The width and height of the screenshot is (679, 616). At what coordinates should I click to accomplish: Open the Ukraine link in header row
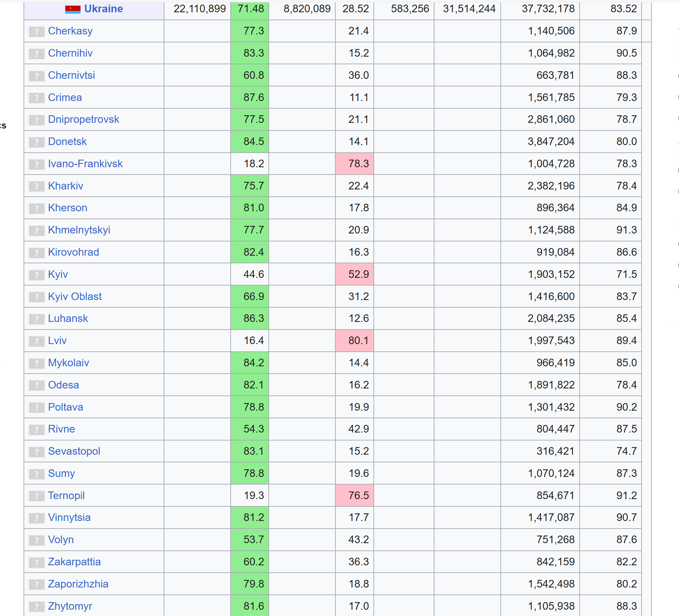coord(103,9)
